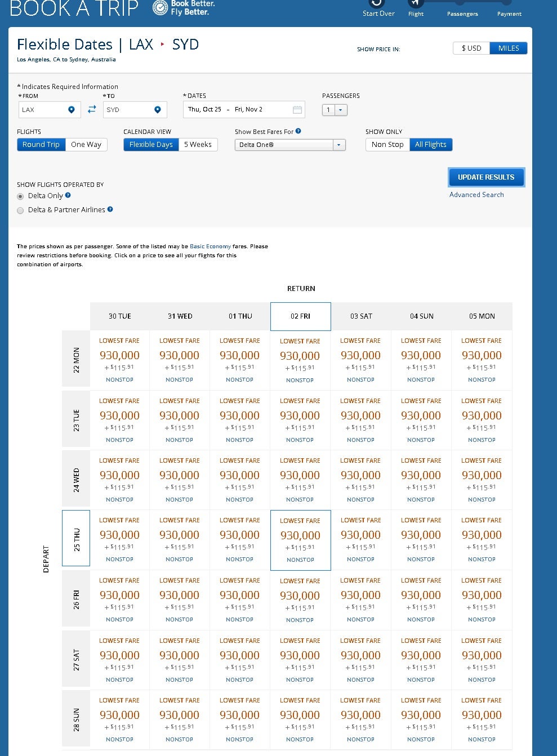The image size is (557, 756).
Task: Click the Flight step airplane icon
Action: (415, 3)
